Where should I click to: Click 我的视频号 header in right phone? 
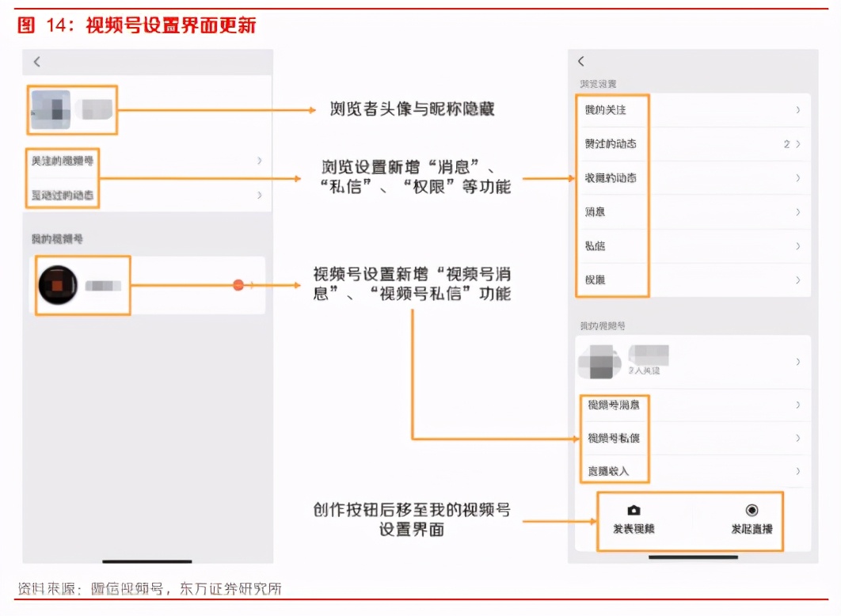[x=603, y=326]
